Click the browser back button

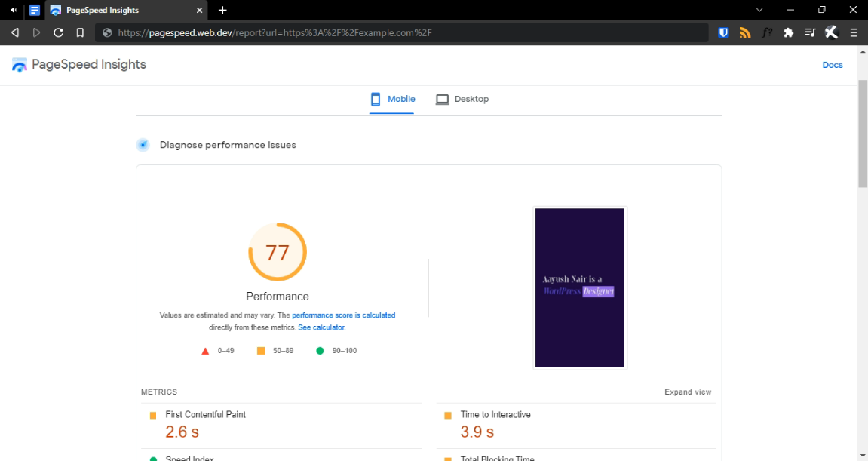coord(14,33)
